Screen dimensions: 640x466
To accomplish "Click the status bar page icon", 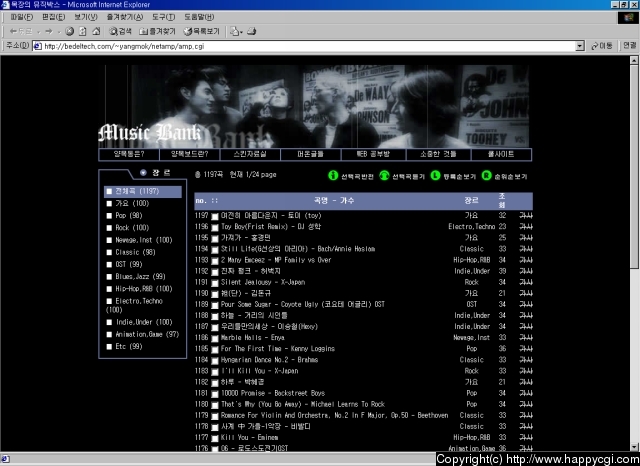I will 5,459.
